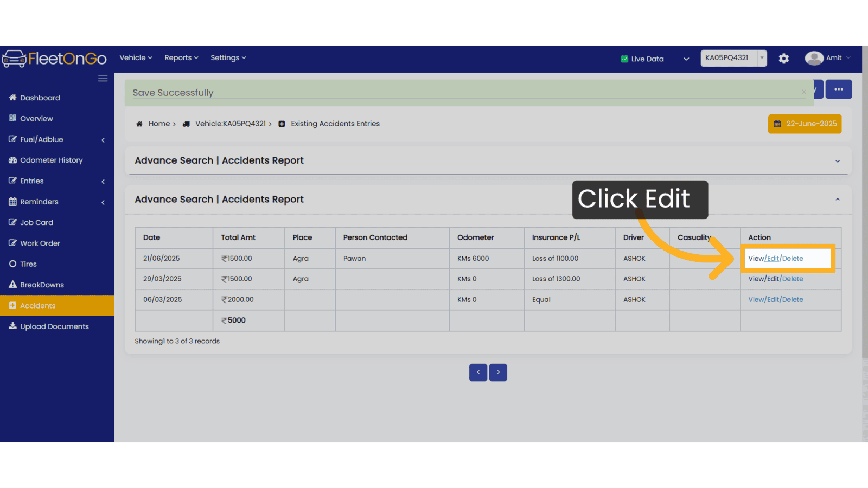The height and width of the screenshot is (488, 868).
Task: Open the Reports menu
Action: tap(181, 58)
